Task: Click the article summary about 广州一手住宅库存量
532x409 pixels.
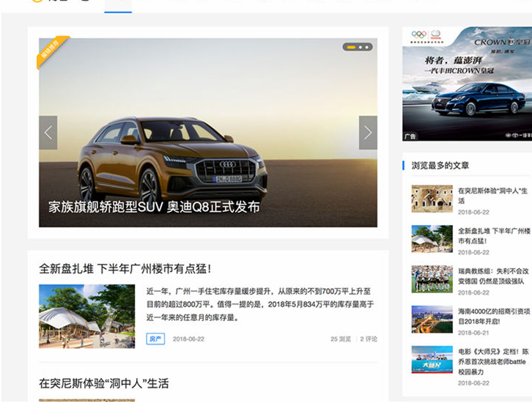Action: (x=260, y=304)
